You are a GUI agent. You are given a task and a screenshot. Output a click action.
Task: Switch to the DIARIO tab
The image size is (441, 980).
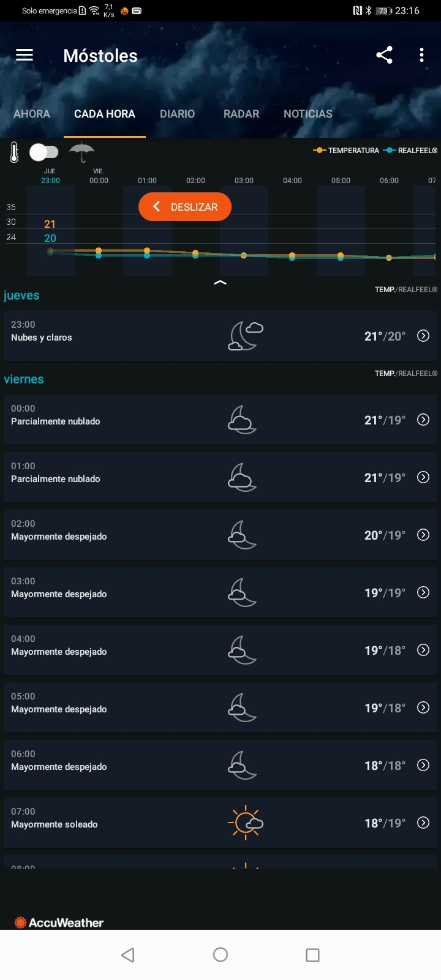pyautogui.click(x=177, y=114)
